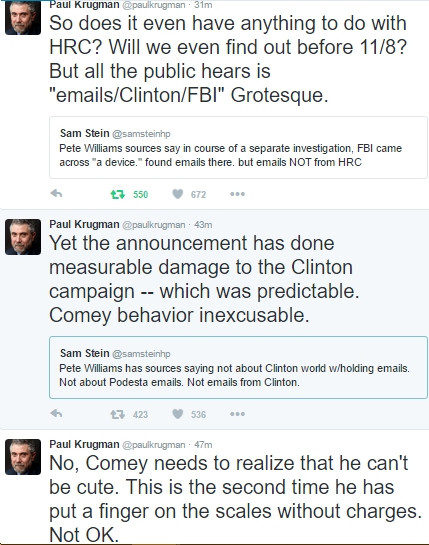Screen dimensions: 429x545
Task: Reply to the "Comey behavior inexcusable" tweet
Action: tap(56, 414)
